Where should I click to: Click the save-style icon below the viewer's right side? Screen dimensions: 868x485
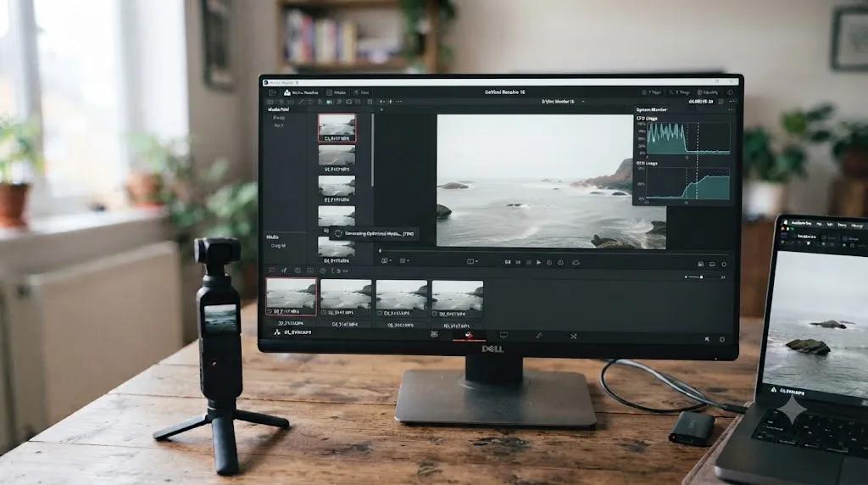click(x=700, y=264)
